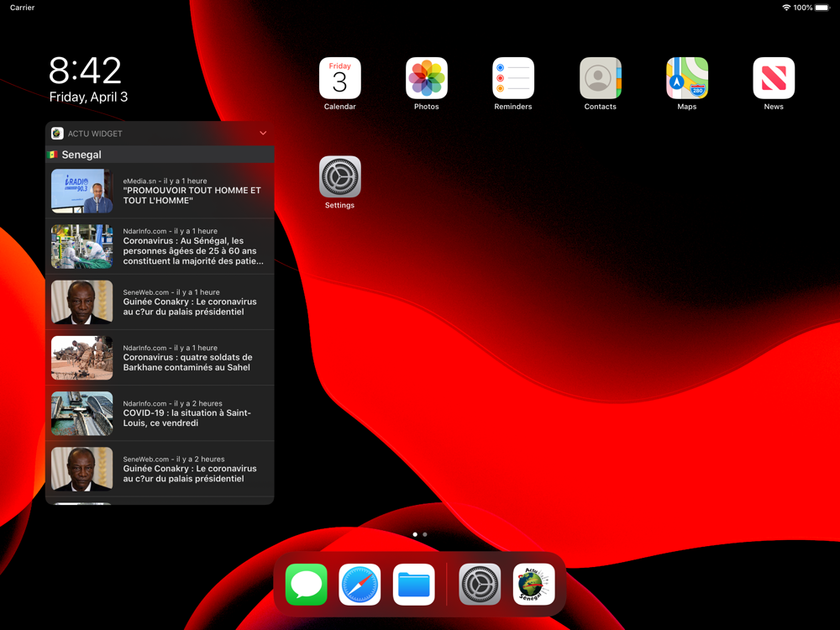Viewport: 840px width, 630px height.
Task: Collapse the Actu Widget with the chevron
Action: click(x=263, y=133)
